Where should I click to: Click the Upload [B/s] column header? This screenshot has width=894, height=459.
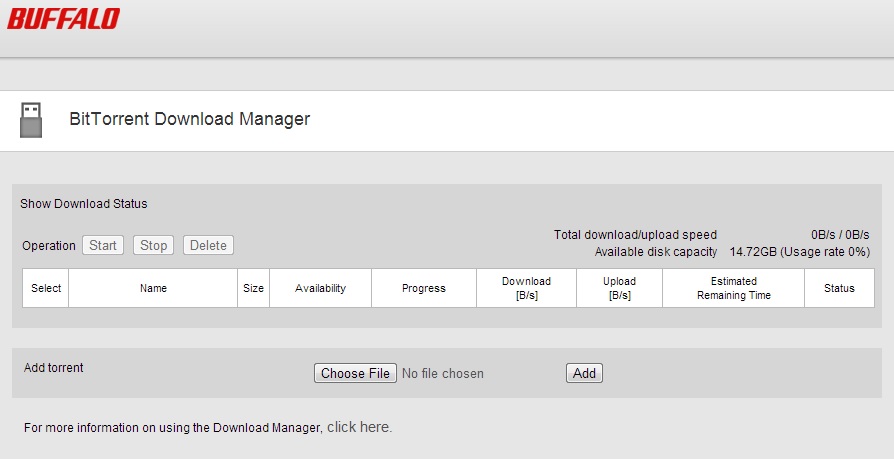tap(619, 288)
